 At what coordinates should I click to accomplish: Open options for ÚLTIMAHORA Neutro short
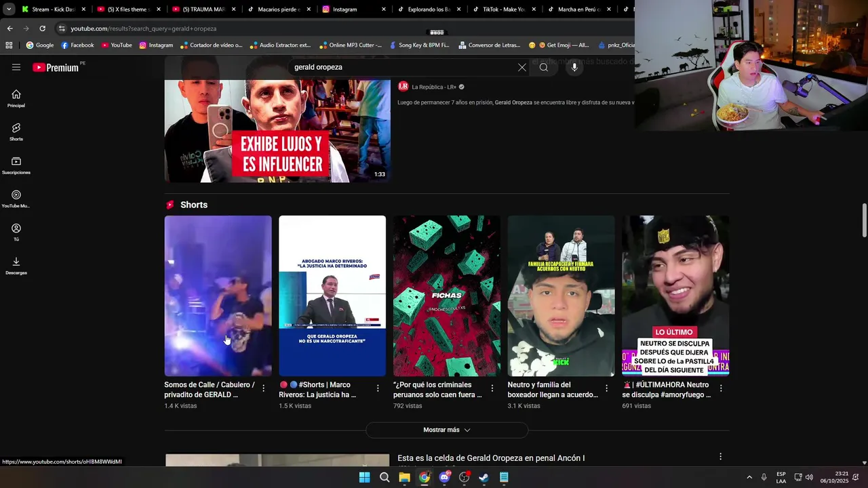pos(721,388)
